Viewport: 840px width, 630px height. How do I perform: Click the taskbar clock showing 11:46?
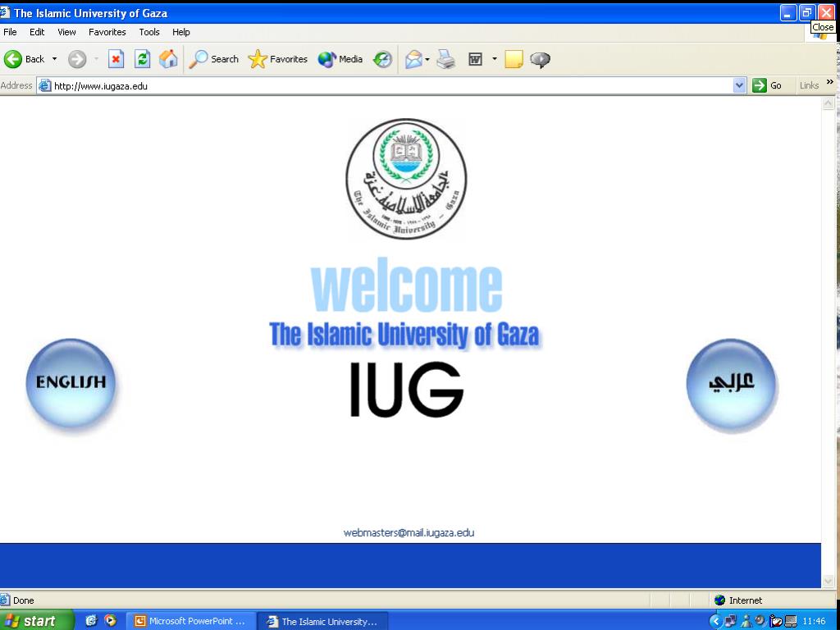[x=815, y=622]
